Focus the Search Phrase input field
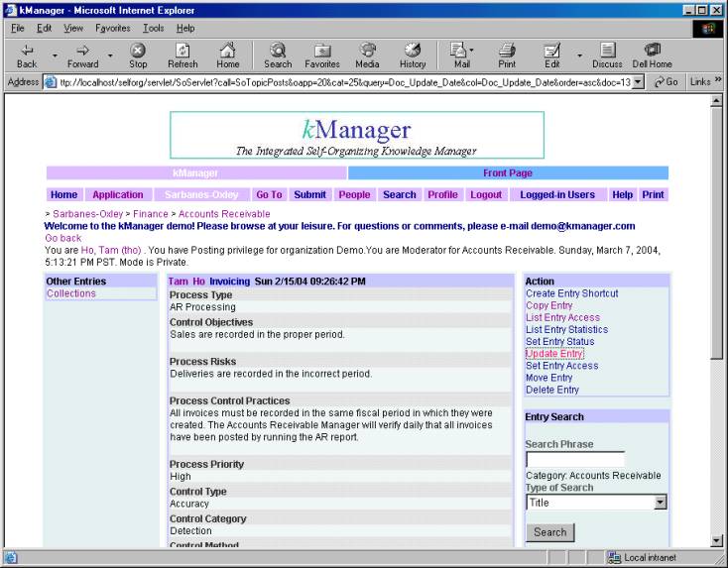 575,459
